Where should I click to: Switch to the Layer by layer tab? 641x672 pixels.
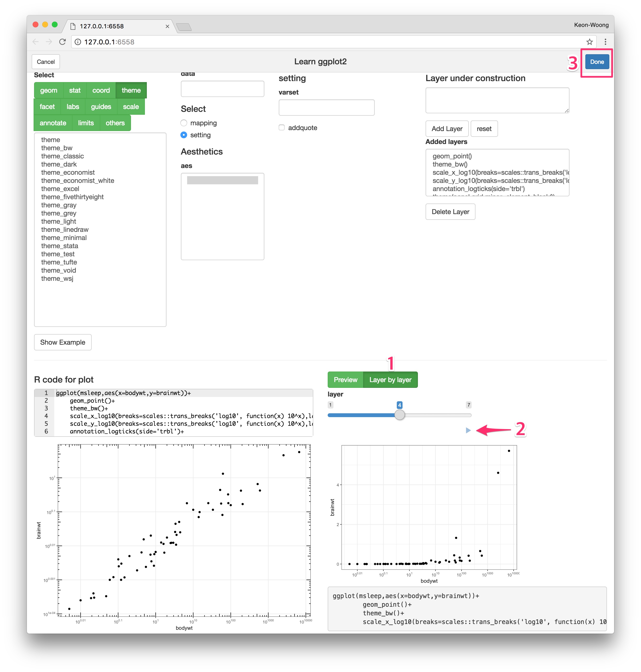(390, 380)
